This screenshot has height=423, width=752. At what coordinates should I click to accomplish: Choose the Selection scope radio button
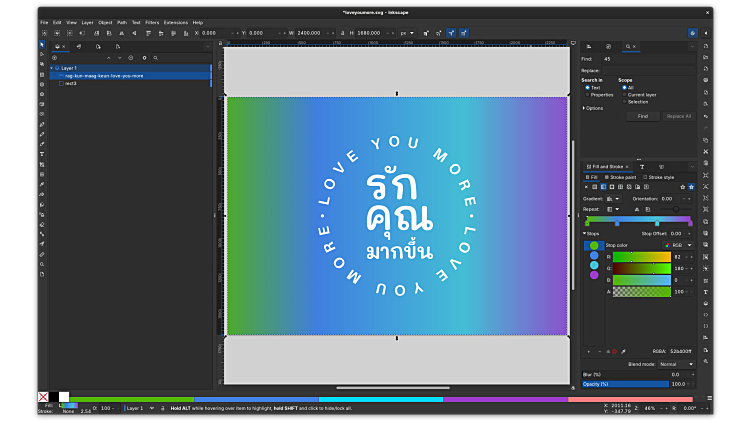(625, 101)
